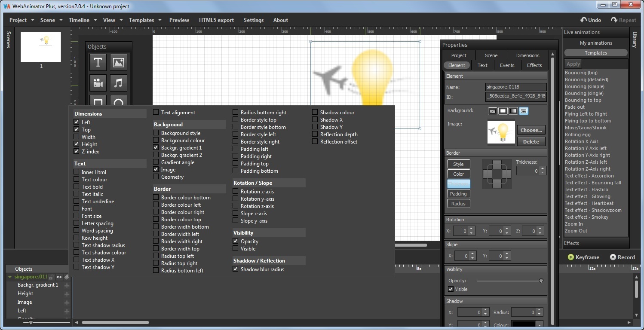Open the Settings menu item
The width and height of the screenshot is (644, 330).
point(254,20)
